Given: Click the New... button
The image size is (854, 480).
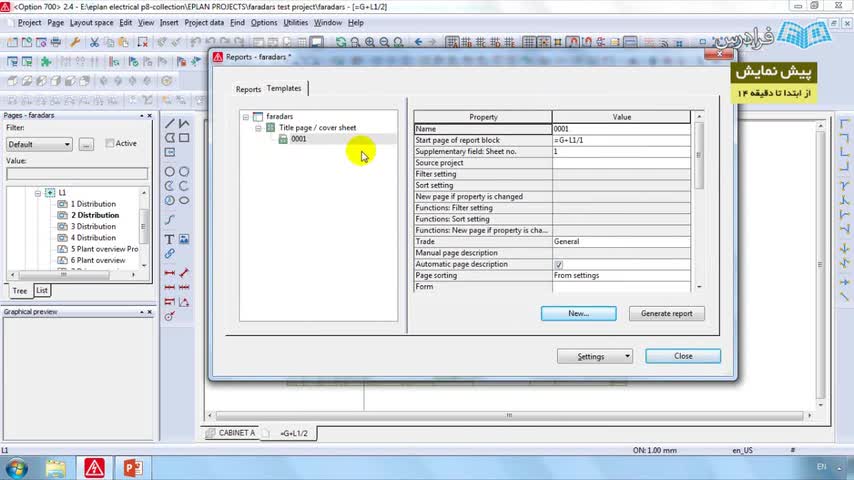Looking at the screenshot, I should pos(578,313).
